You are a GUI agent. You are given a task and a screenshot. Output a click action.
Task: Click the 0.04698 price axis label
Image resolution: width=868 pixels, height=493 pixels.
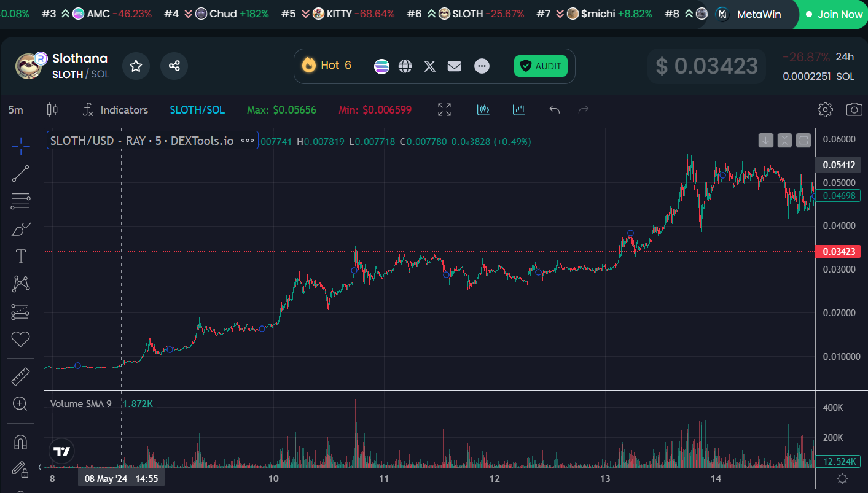pyautogui.click(x=839, y=196)
